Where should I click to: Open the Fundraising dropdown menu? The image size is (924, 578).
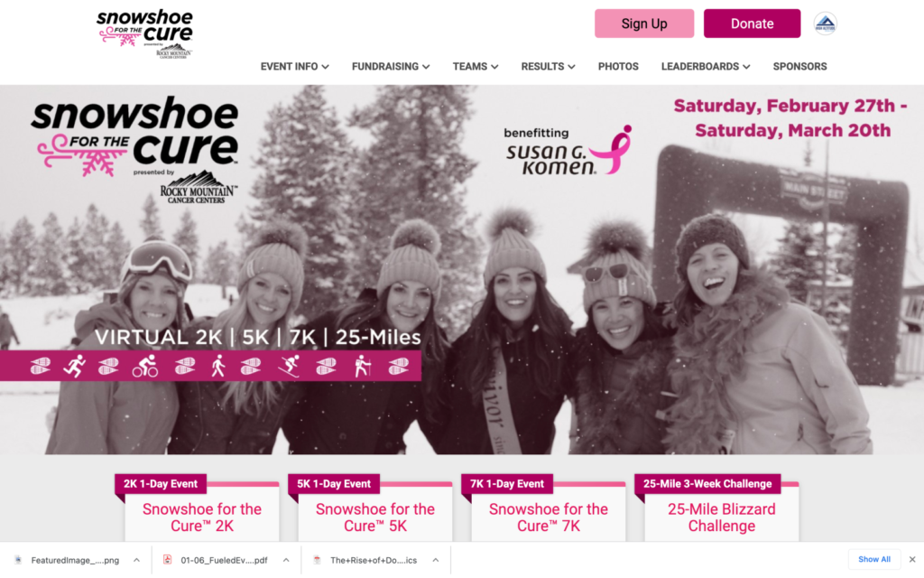pyautogui.click(x=391, y=67)
